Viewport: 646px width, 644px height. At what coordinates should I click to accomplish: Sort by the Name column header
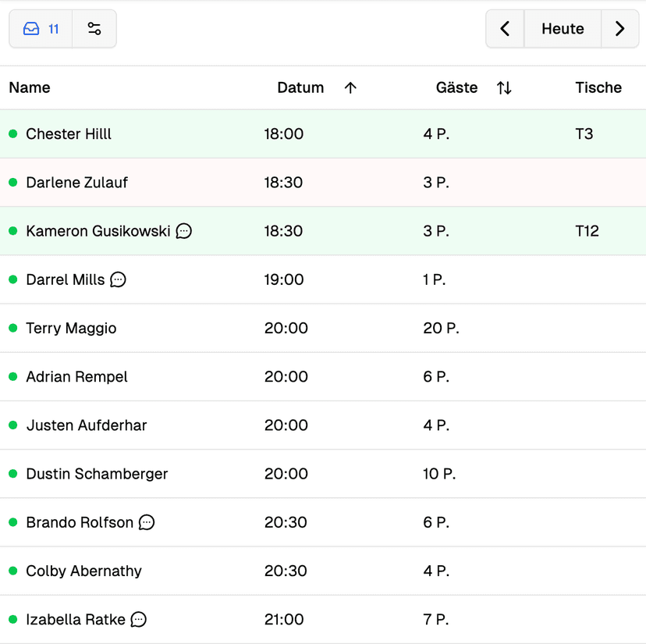point(30,88)
